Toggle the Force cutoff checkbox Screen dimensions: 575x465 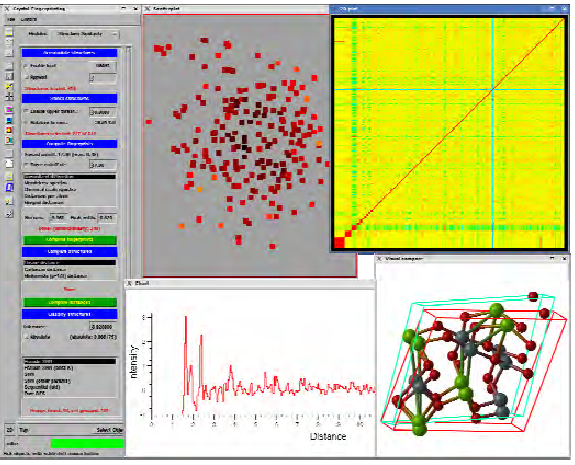[x=26, y=165]
